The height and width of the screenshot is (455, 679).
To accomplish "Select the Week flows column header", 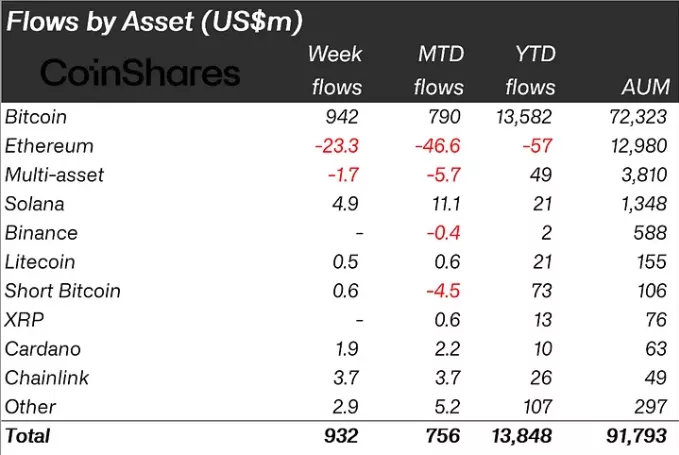I will click(335, 70).
